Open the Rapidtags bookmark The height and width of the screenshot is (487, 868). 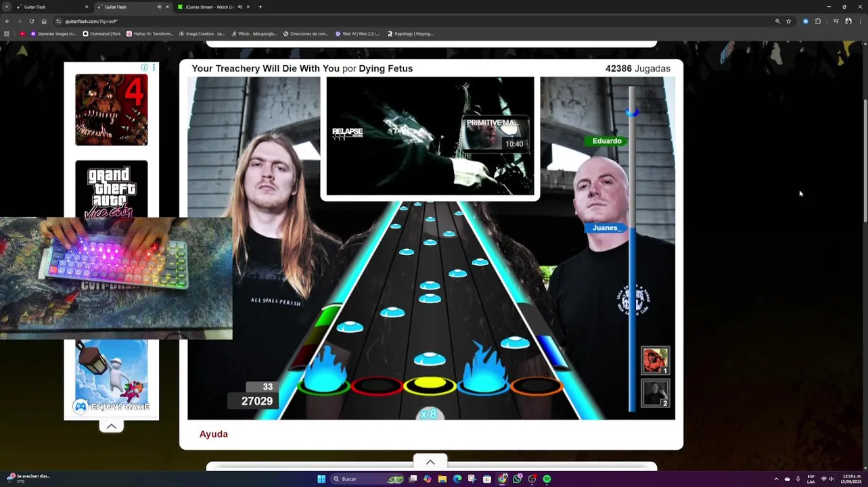click(410, 34)
